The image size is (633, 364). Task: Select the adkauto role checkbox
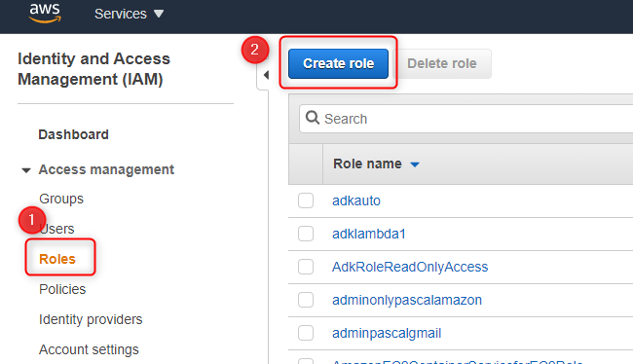click(306, 200)
